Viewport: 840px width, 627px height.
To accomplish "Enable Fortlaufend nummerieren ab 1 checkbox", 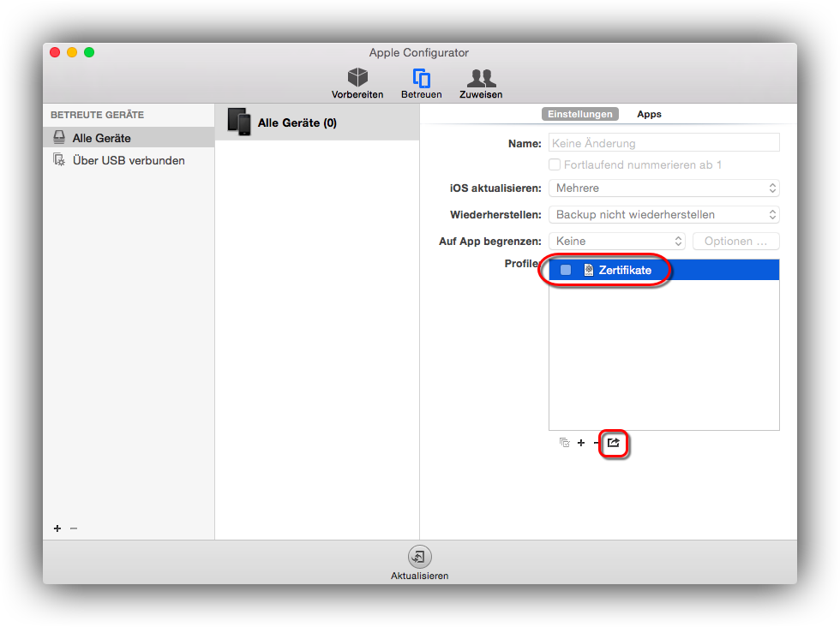I will 555,165.
